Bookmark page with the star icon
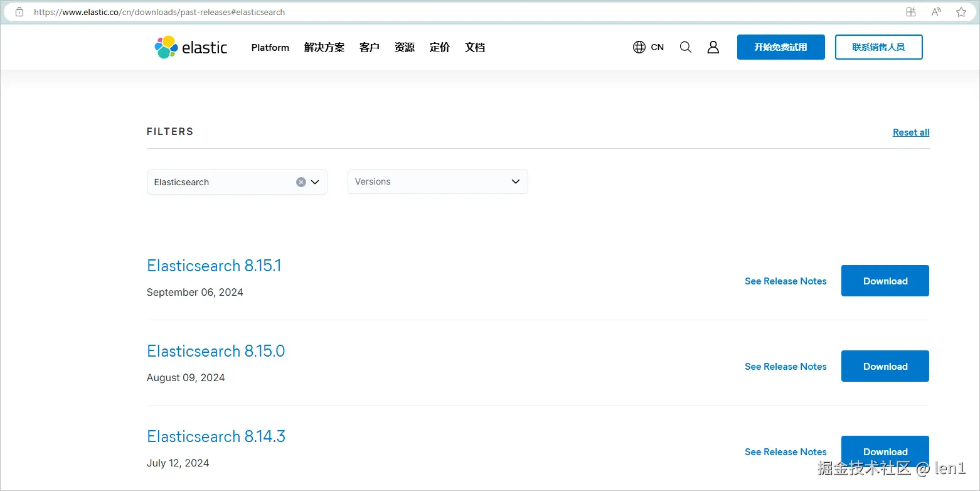The image size is (980, 491). [x=961, y=12]
